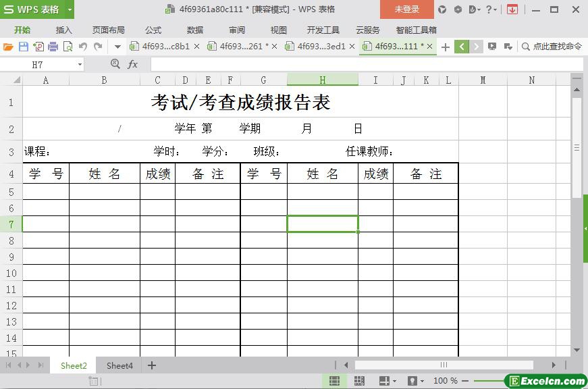
Task: Jump to first sheet navigation arrow
Action: pos(8,365)
